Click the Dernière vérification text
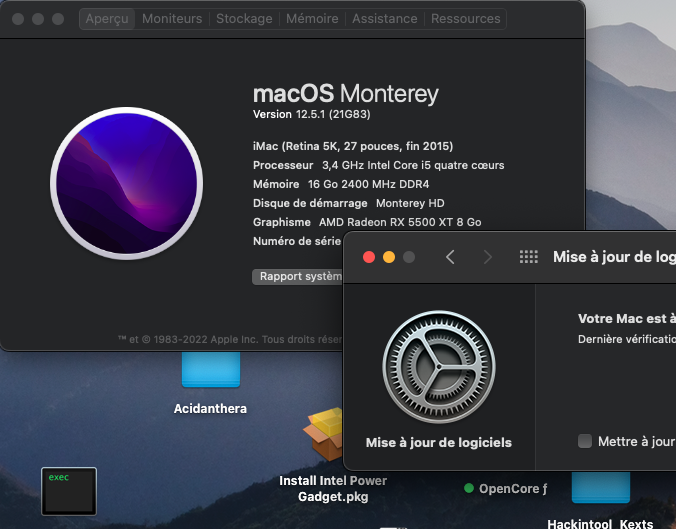Image resolution: width=676 pixels, height=529 pixels. 627,339
